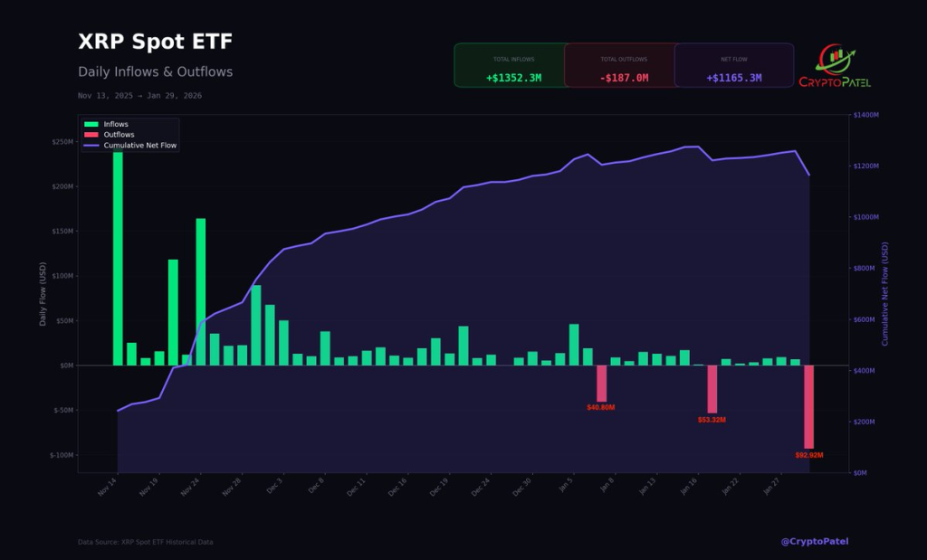The height and width of the screenshot is (560, 927).
Task: Click the green arrow in the CryptoPatel logo
Action: pos(852,52)
